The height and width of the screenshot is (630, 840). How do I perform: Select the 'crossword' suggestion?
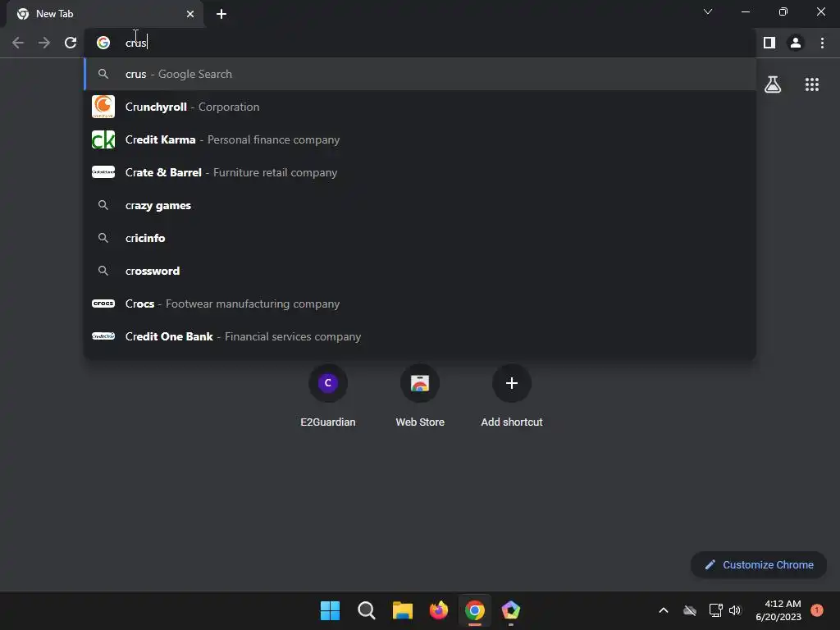click(x=421, y=271)
